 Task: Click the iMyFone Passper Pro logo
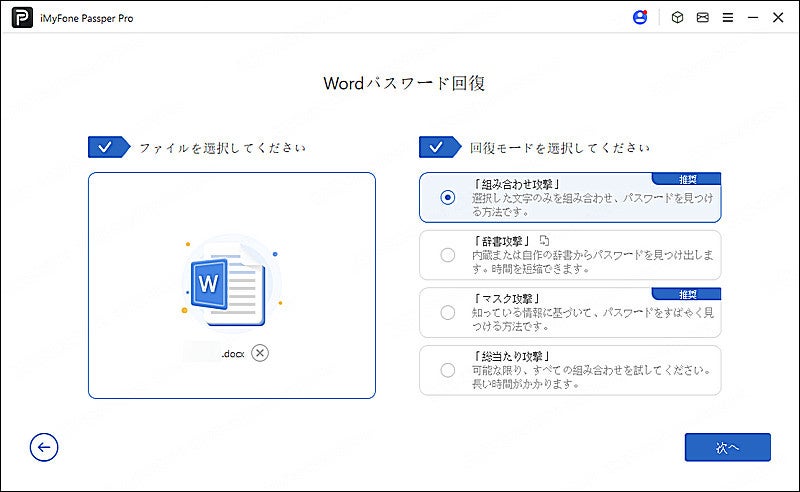pos(22,18)
